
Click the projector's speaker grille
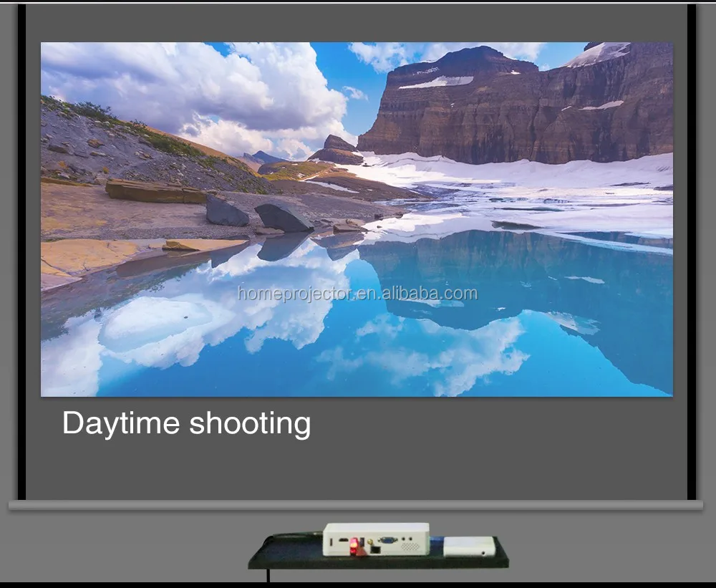pyautogui.click(x=411, y=546)
